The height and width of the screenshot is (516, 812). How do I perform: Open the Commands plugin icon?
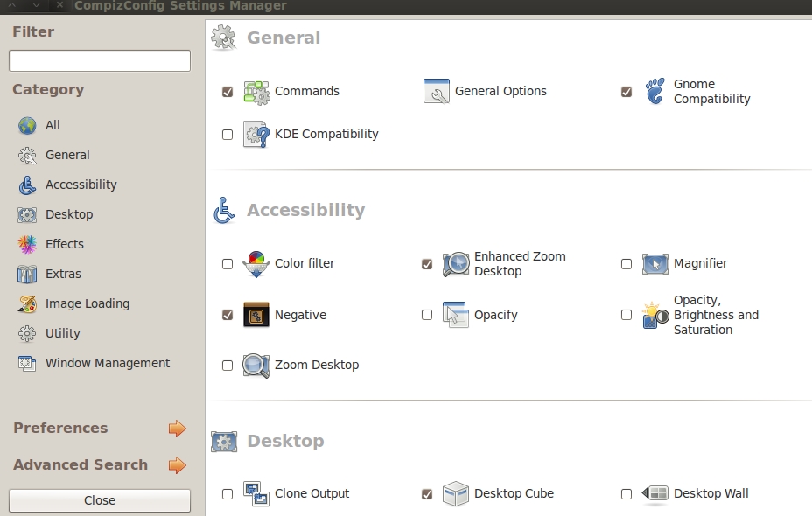click(256, 92)
